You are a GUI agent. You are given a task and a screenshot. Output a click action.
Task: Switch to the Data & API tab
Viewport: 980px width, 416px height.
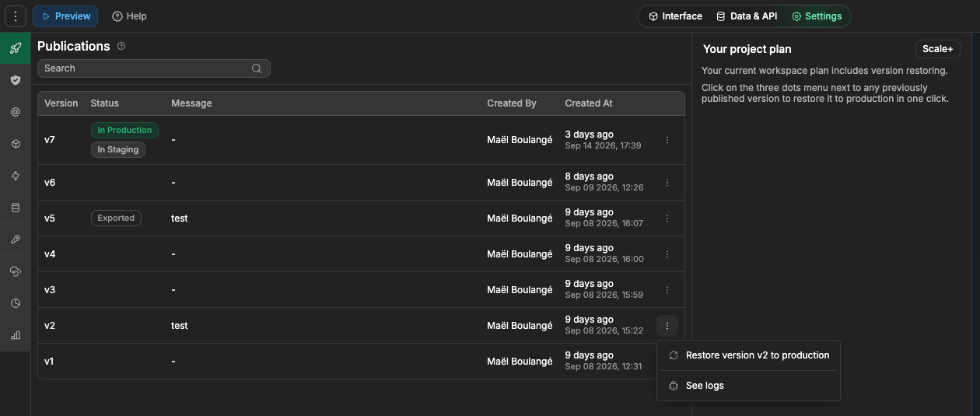pos(746,16)
